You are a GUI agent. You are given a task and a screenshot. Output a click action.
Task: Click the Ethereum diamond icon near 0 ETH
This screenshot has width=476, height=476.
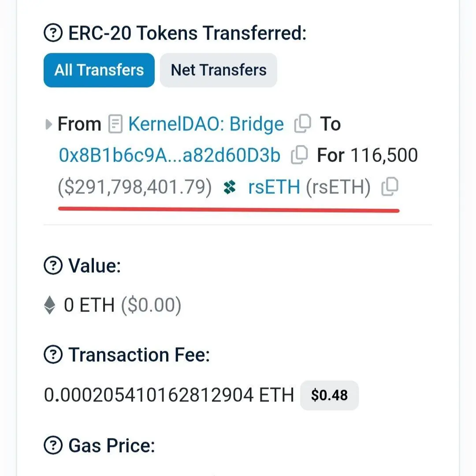click(x=50, y=305)
